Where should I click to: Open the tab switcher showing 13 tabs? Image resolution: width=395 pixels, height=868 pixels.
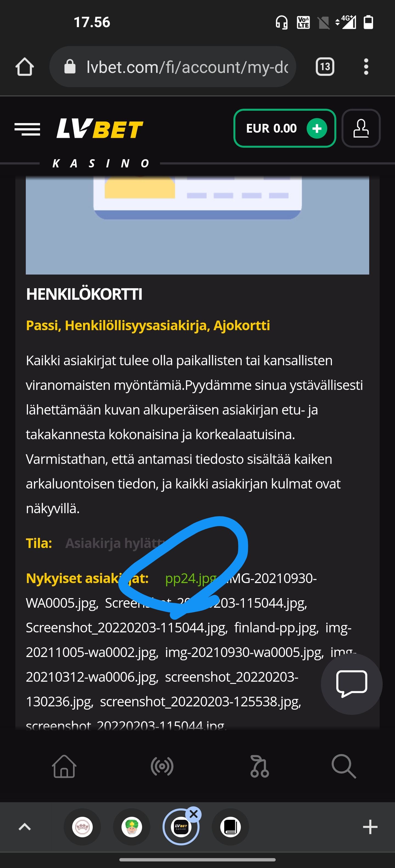tap(325, 67)
